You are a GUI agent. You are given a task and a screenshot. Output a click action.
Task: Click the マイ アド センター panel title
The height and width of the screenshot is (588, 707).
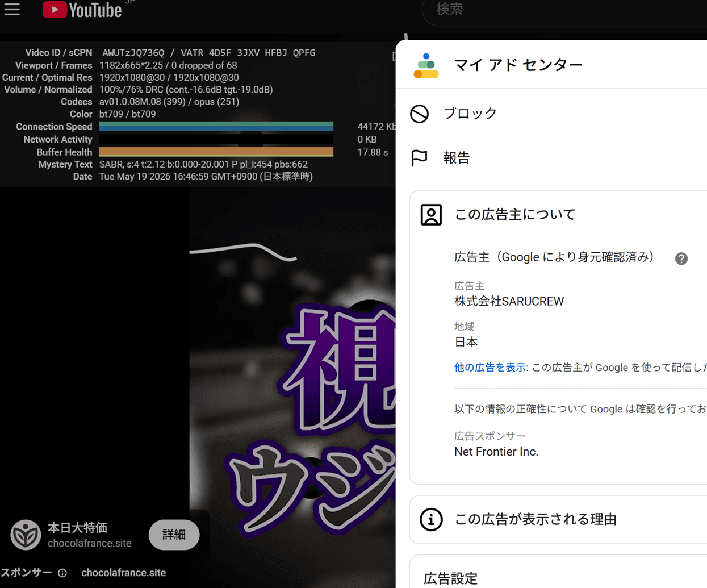click(x=518, y=65)
